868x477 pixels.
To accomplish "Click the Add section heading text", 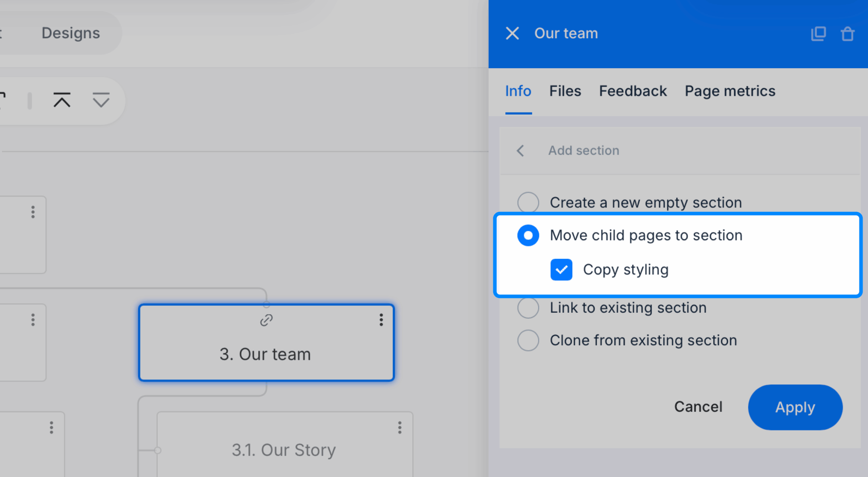I will pos(584,151).
